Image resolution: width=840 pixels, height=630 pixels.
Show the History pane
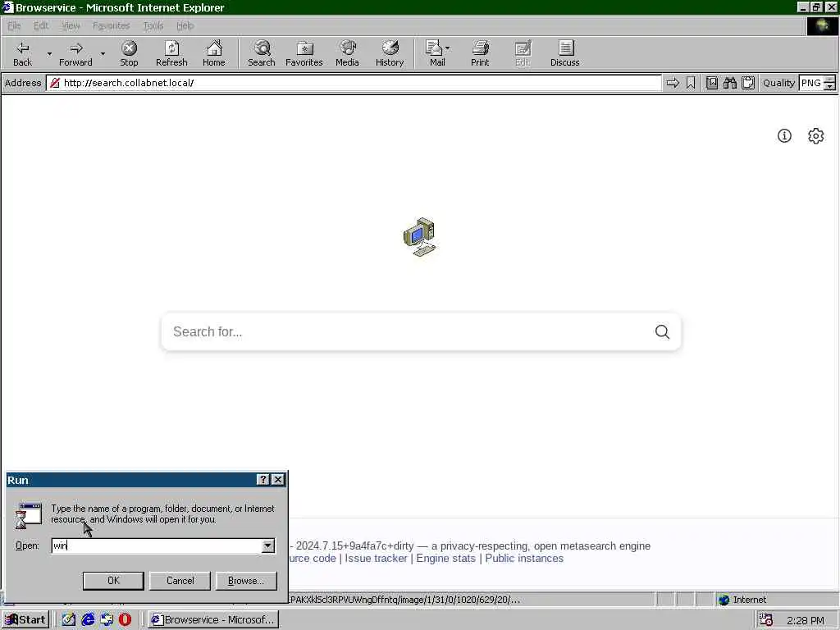pos(390,53)
